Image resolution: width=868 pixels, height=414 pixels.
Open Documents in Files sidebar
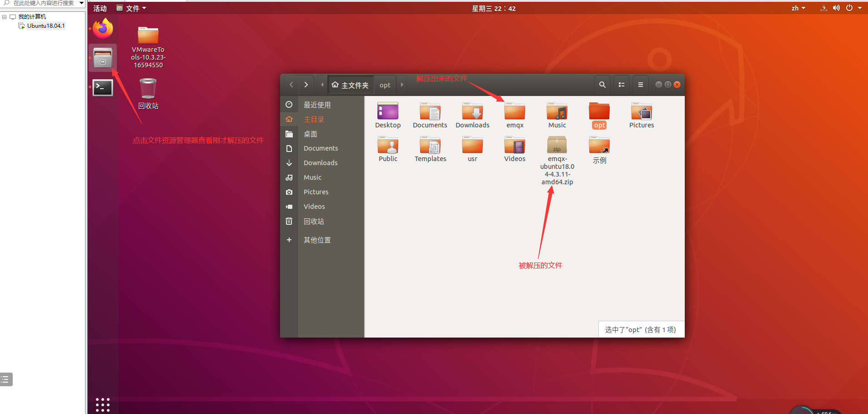tap(322, 148)
